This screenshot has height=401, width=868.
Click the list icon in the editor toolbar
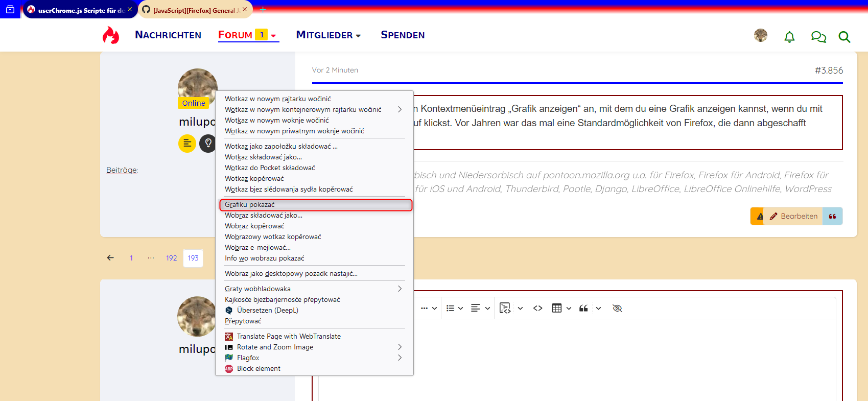[450, 308]
